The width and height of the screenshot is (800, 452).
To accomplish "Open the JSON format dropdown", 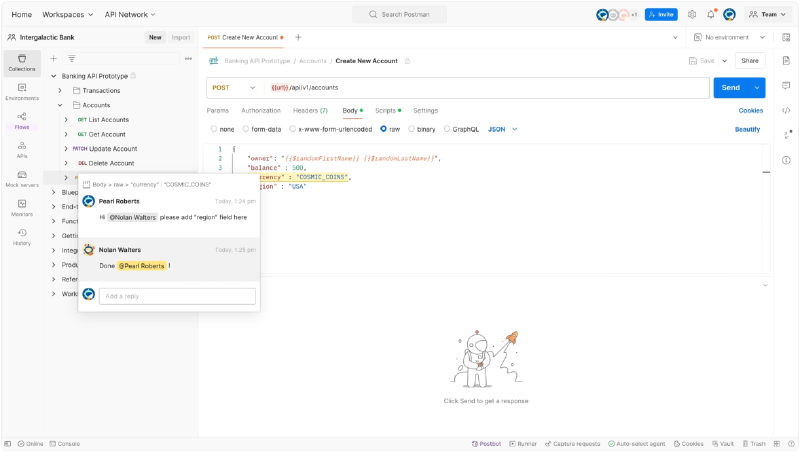I will pos(503,129).
